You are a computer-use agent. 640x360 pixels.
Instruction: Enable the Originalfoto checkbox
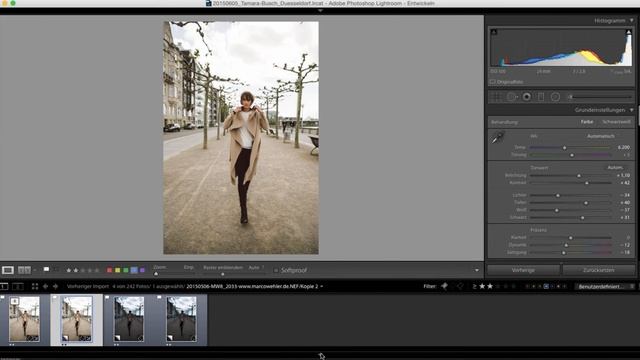pos(492,82)
